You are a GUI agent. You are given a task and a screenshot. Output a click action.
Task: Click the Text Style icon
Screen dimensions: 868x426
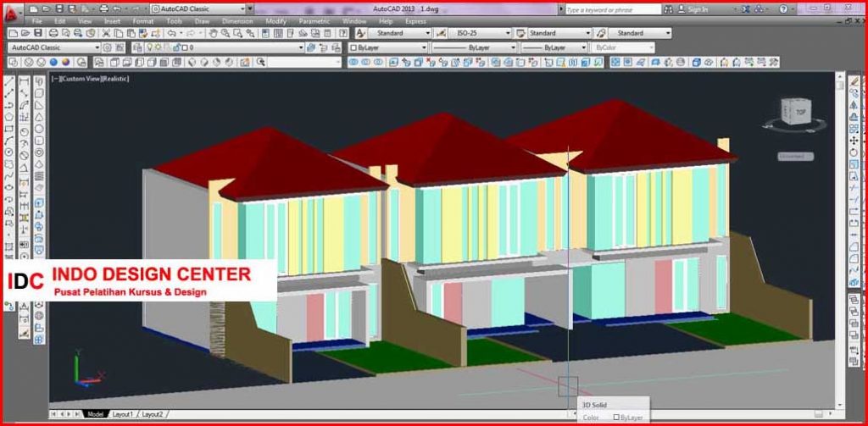360,33
